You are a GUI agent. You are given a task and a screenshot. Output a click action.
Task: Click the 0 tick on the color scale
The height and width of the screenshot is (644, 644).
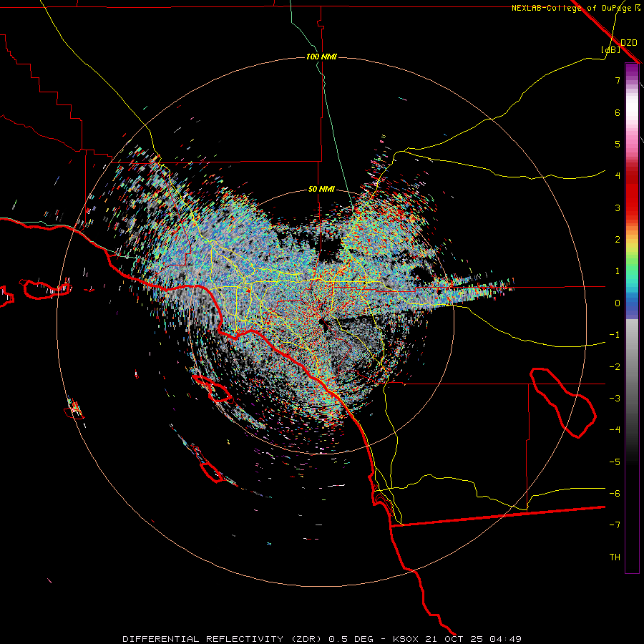tap(618, 303)
